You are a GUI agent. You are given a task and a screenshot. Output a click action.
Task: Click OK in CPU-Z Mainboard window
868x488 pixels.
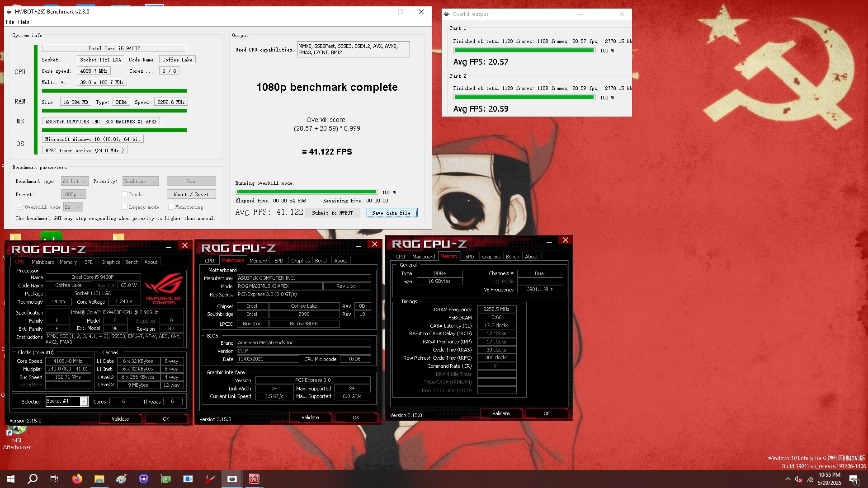(x=356, y=418)
